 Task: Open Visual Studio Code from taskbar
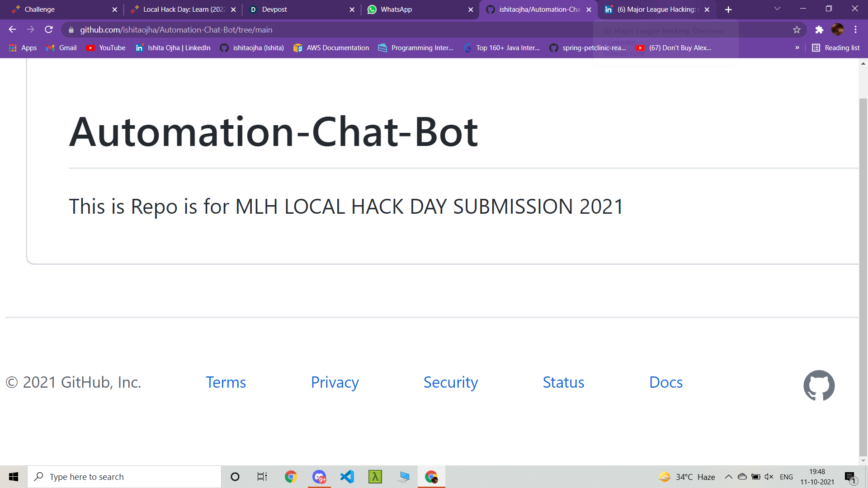coord(347,477)
